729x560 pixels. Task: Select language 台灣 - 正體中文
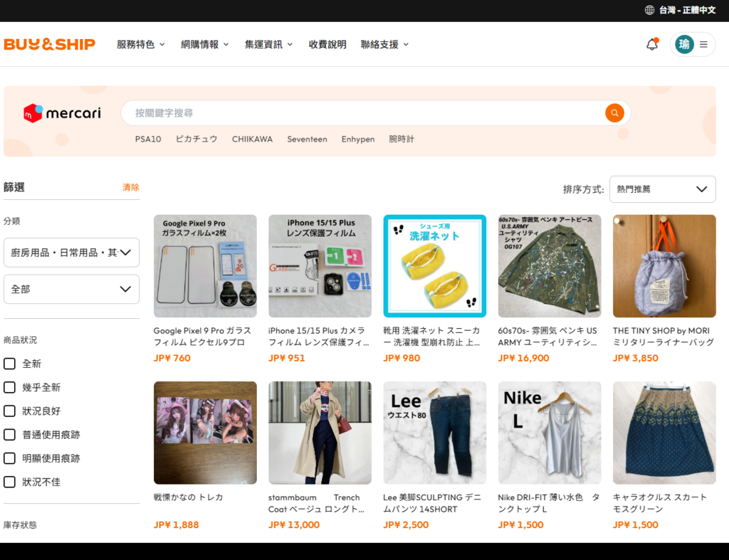(687, 10)
